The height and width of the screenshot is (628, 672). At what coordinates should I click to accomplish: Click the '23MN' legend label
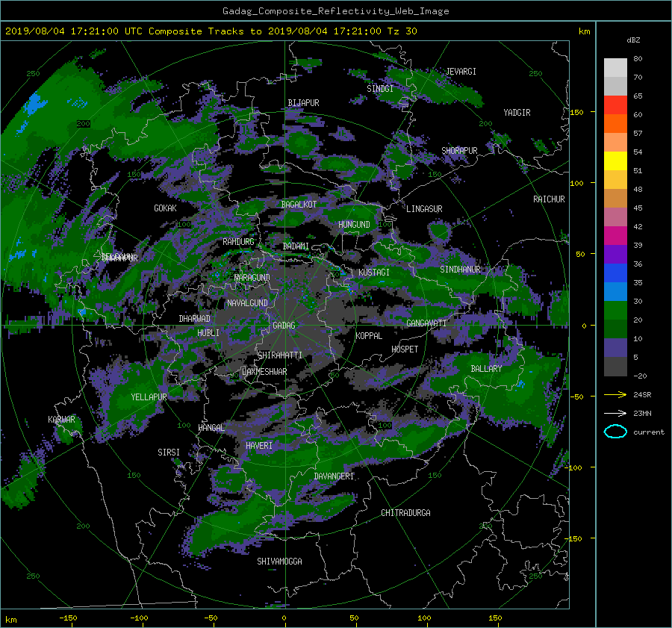642,413
